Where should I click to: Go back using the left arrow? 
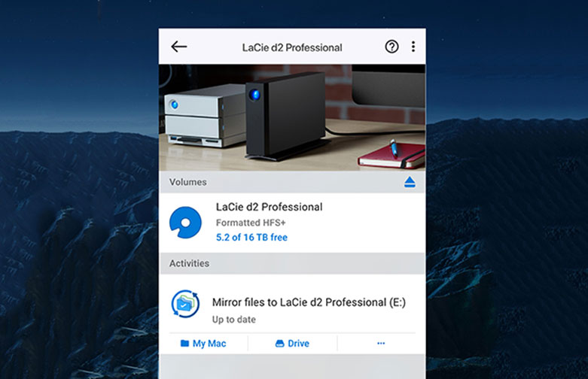click(179, 47)
